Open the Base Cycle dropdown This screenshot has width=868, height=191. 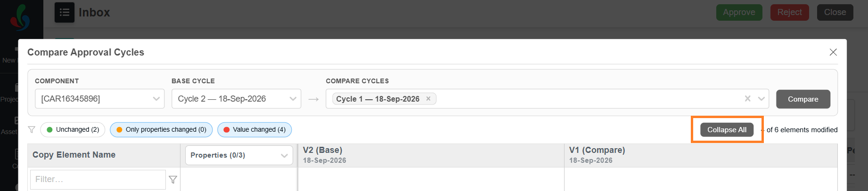pyautogui.click(x=236, y=99)
